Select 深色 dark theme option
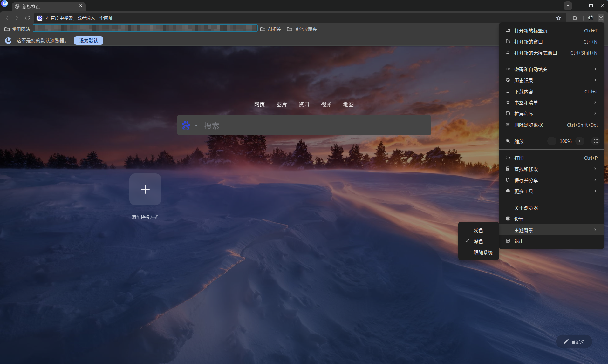Viewport: 608px width, 364px height. tap(478, 241)
